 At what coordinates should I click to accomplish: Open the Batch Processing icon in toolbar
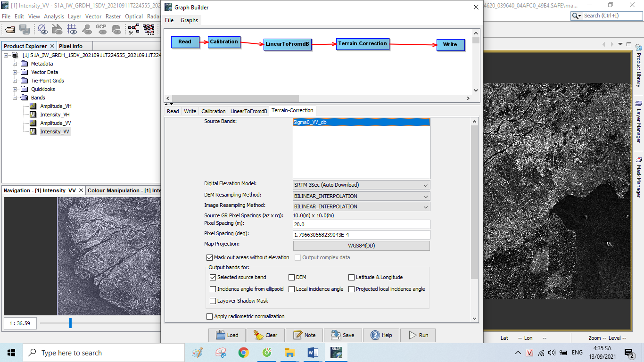point(149,30)
